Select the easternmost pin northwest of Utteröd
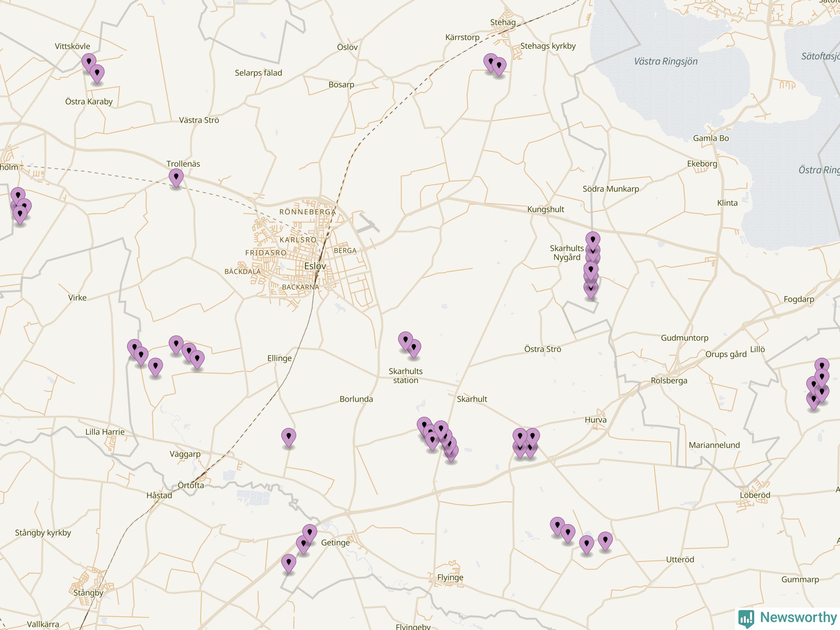This screenshot has width=840, height=630. tap(605, 541)
